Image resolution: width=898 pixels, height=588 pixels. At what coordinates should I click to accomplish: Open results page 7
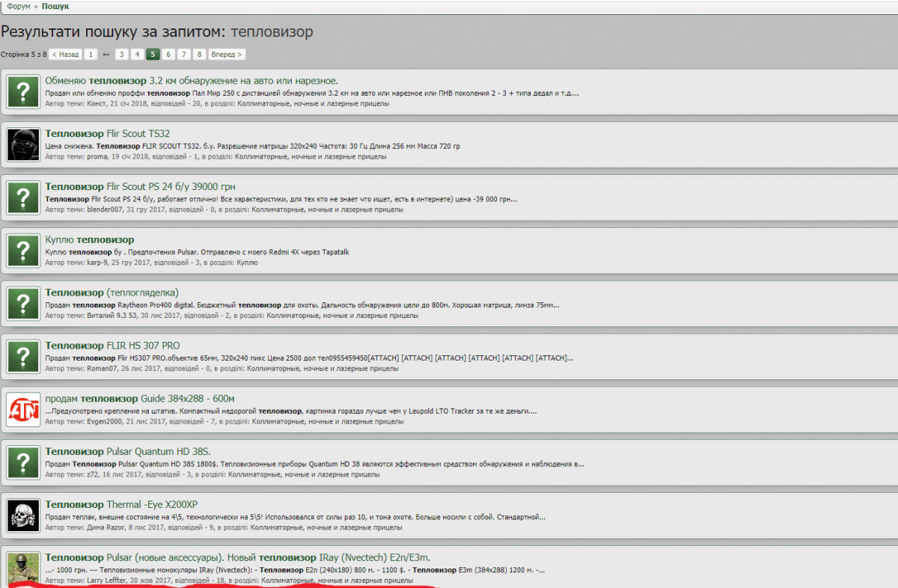[184, 55]
